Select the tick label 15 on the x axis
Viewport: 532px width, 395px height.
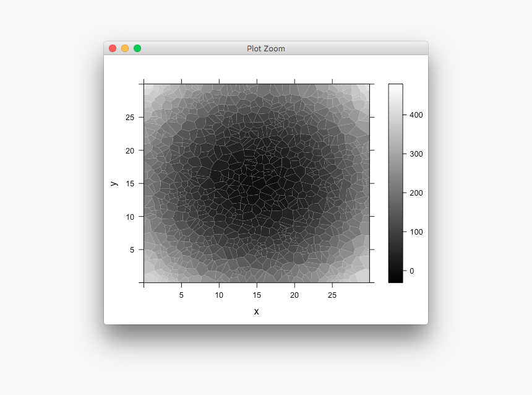(x=257, y=295)
